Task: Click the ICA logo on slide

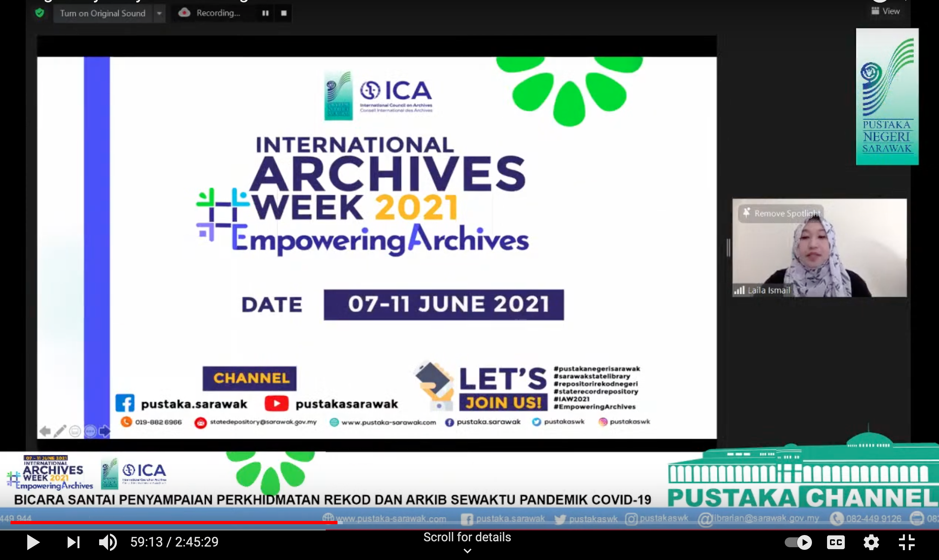Action: pyautogui.click(x=396, y=96)
